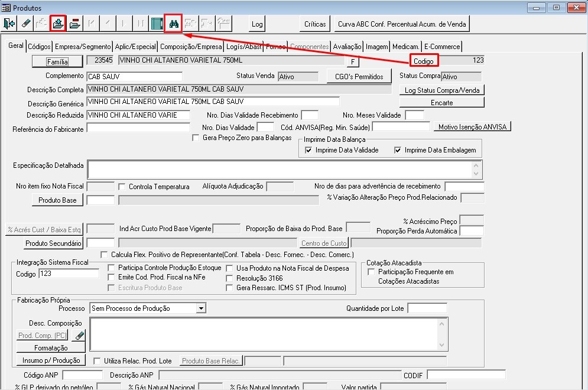Open Motivo Isenção ANVISA
The image size is (588, 390).
click(x=473, y=126)
